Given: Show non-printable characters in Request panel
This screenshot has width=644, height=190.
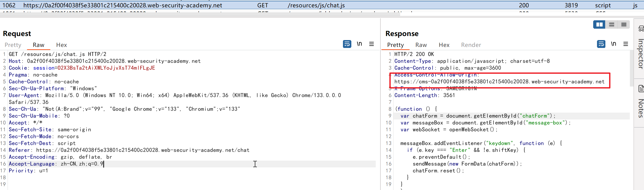Looking at the screenshot, I should click(x=359, y=44).
